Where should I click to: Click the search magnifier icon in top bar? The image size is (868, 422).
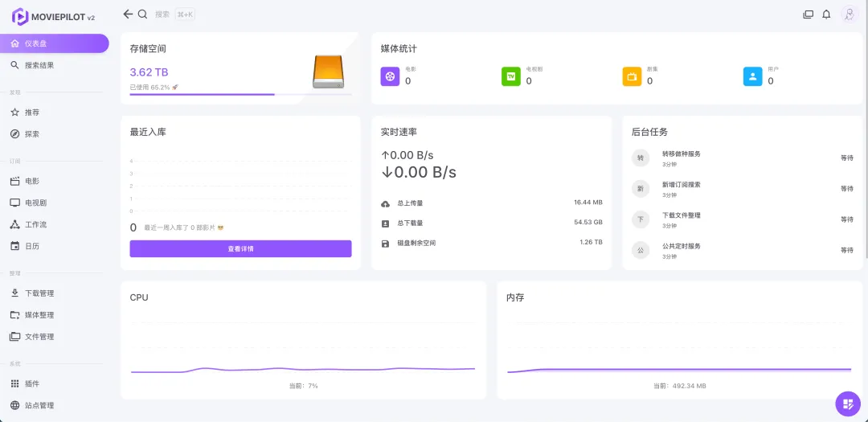pyautogui.click(x=143, y=14)
